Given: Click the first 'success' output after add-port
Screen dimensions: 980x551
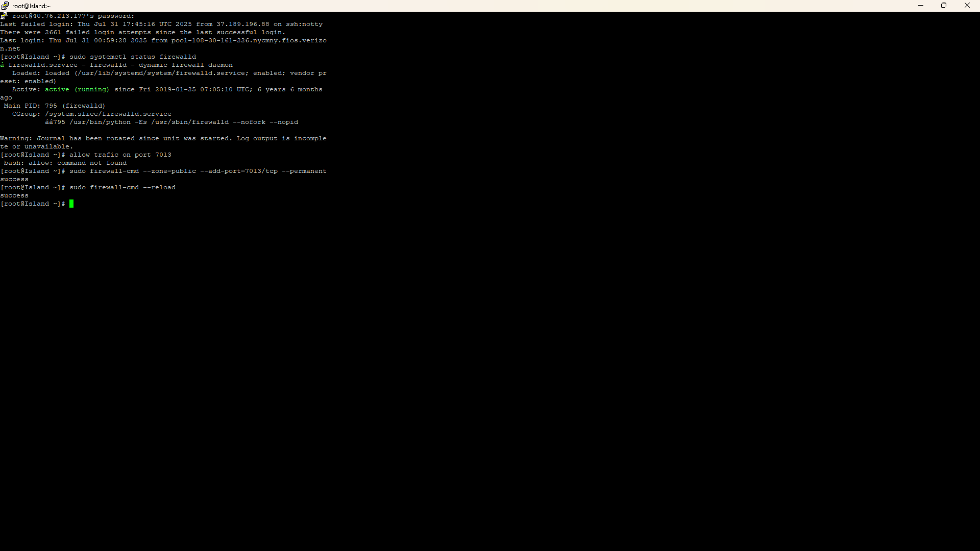Looking at the screenshot, I should 14,179.
